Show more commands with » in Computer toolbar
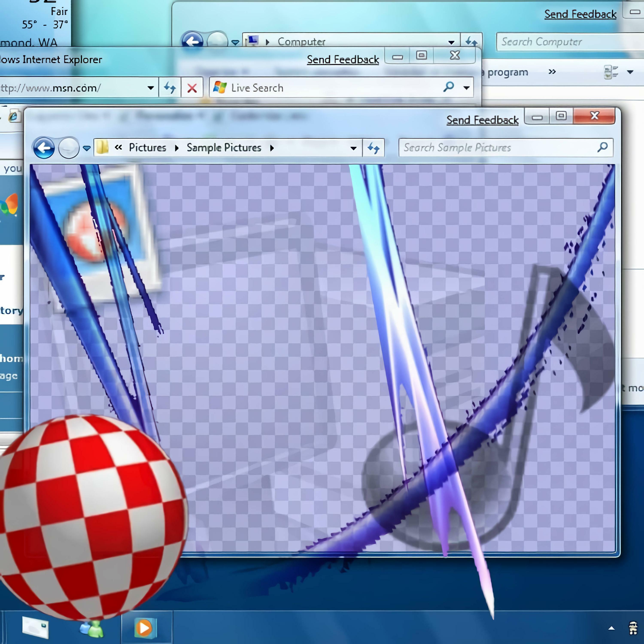The height and width of the screenshot is (644, 644). coord(552,72)
